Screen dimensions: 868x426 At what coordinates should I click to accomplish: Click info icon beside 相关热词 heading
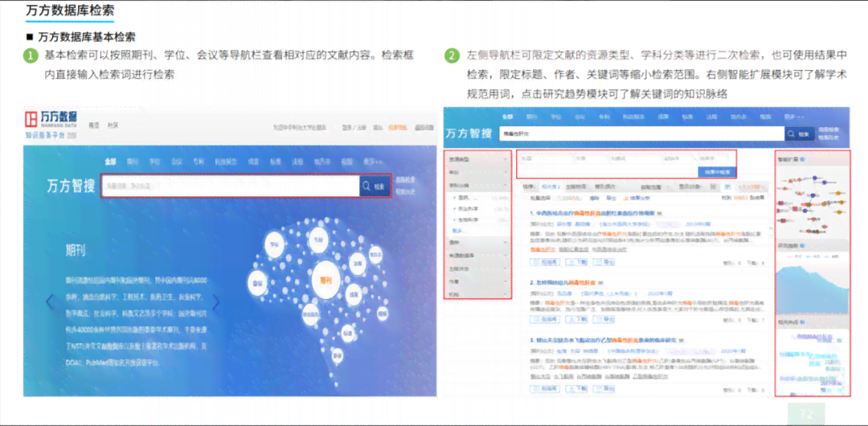pos(803,322)
